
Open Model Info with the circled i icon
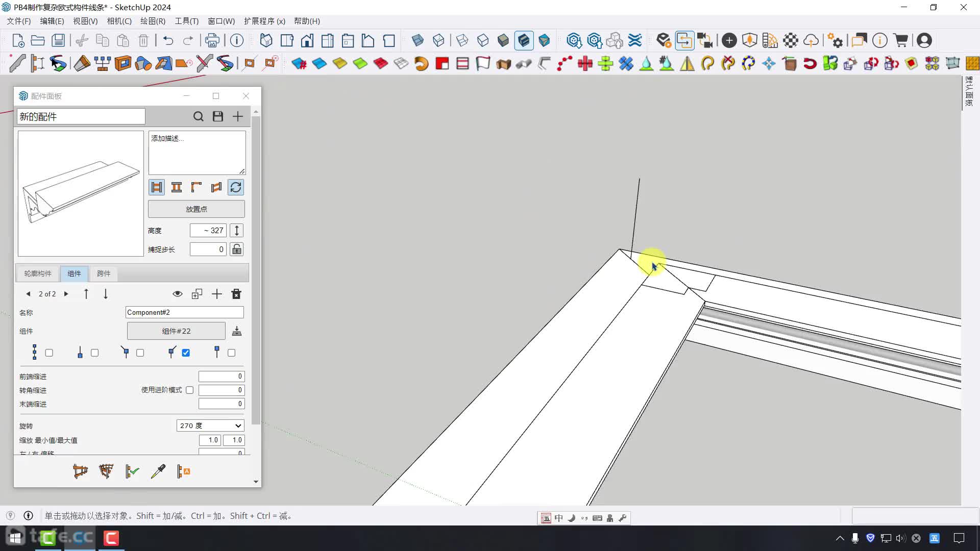(x=237, y=40)
